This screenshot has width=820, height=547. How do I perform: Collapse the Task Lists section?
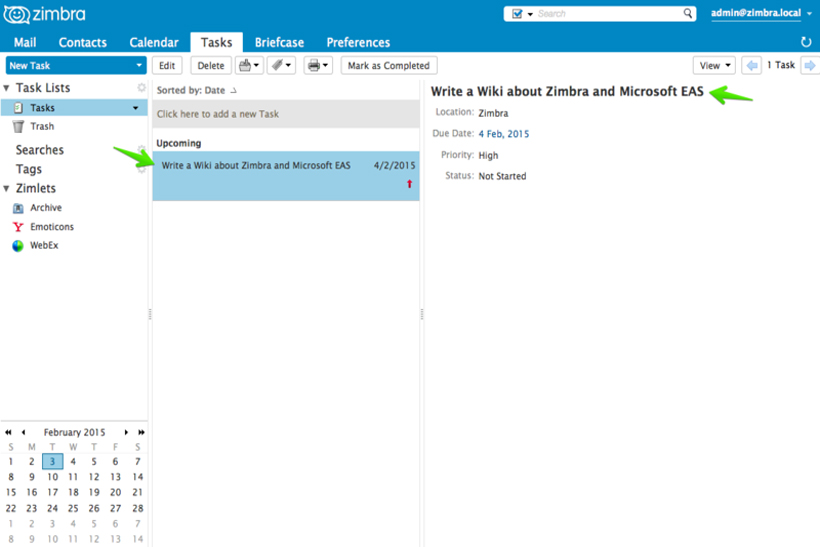click(x=6, y=88)
